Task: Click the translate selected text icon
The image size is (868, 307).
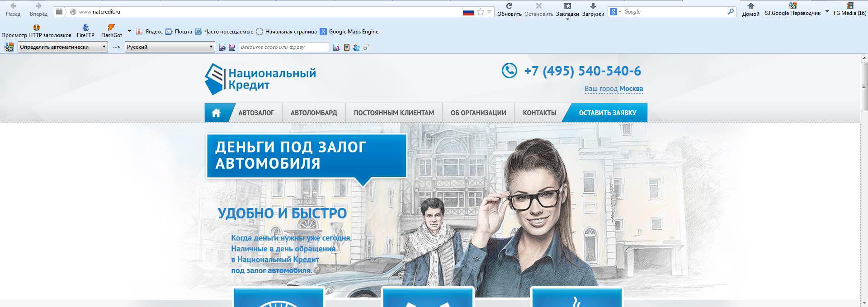Action: [x=232, y=47]
